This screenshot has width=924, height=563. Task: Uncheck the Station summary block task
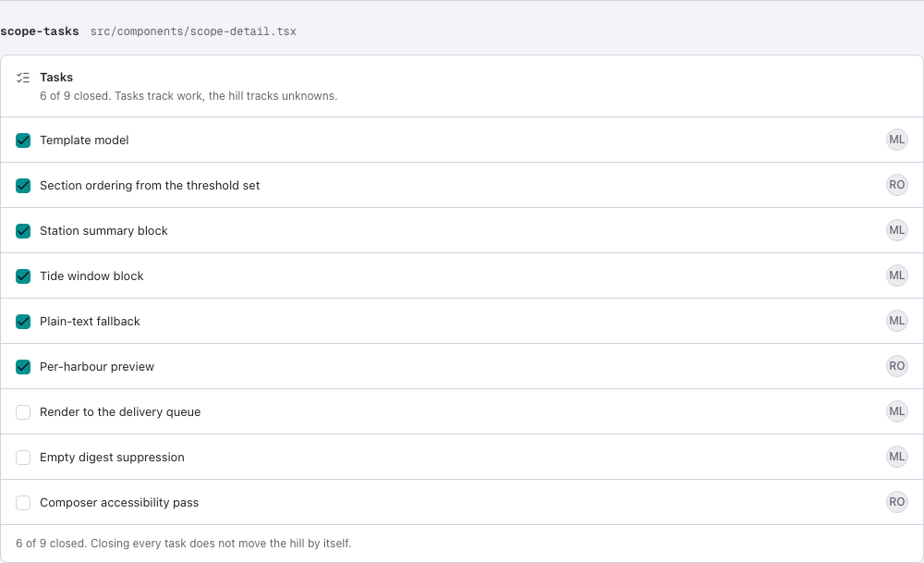(x=23, y=231)
